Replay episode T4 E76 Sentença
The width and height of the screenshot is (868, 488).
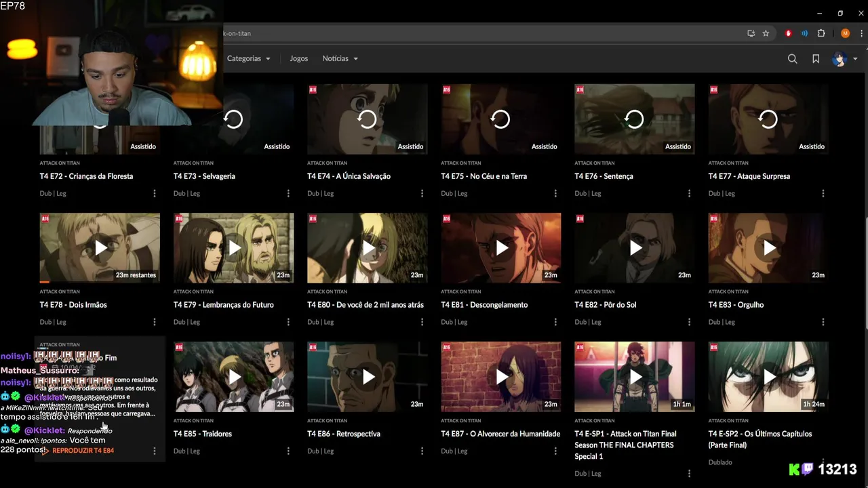635,119
